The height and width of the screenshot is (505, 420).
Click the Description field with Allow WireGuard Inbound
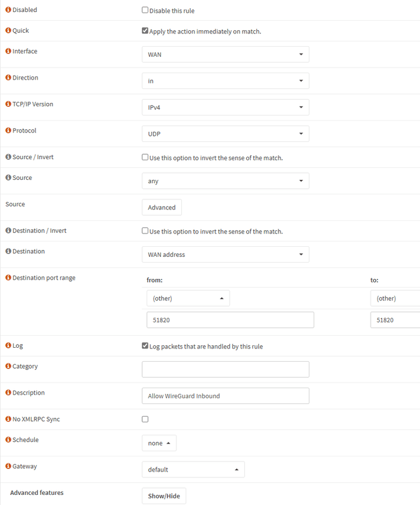tap(225, 396)
